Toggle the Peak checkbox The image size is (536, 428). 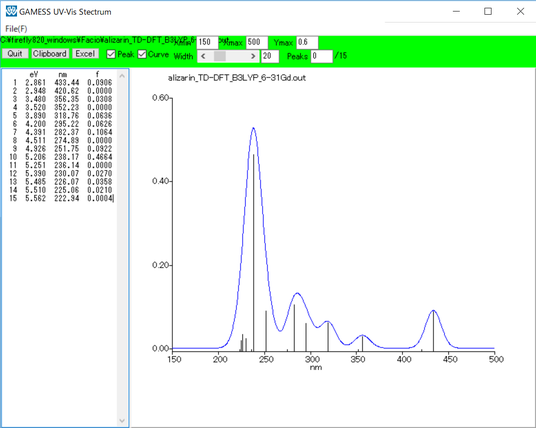111,54
